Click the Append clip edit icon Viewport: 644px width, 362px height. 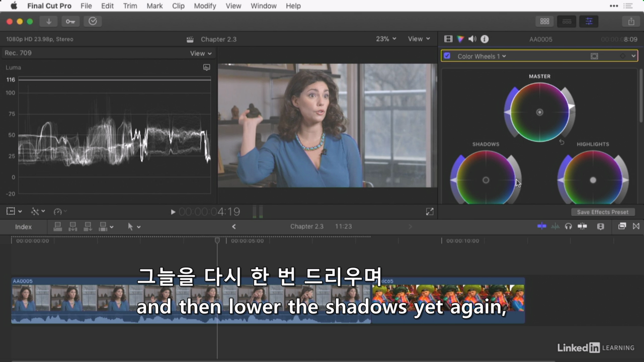(x=88, y=227)
